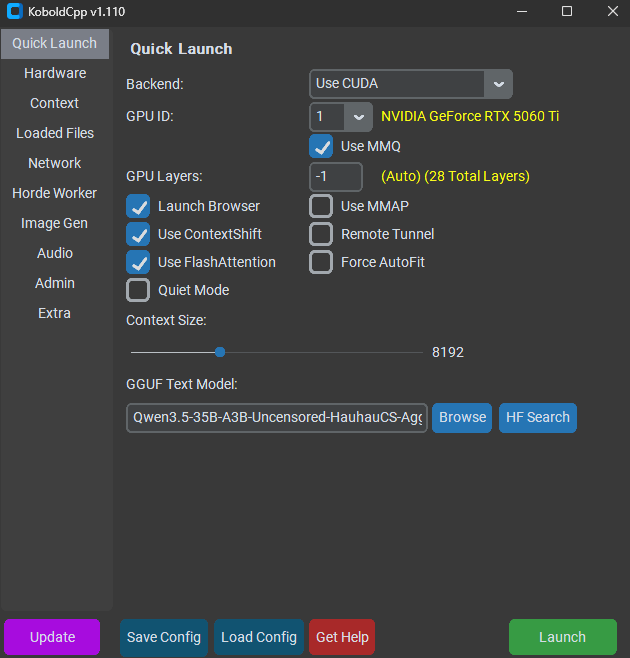The image size is (630, 658).
Task: Click the Context Size slider handle
Action: [x=220, y=352]
